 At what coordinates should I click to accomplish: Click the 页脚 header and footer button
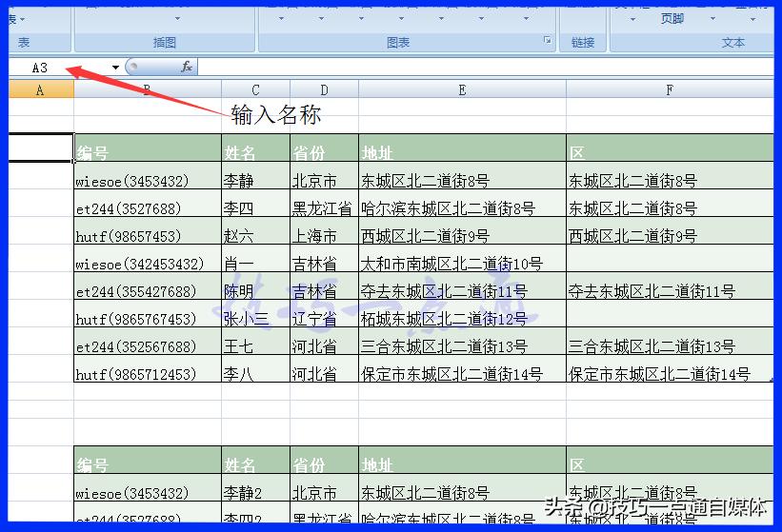672,18
